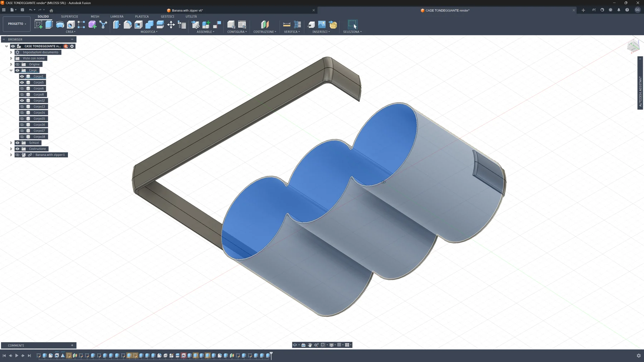
Task: Hide the Schizzi folder
Action: pyautogui.click(x=17, y=143)
